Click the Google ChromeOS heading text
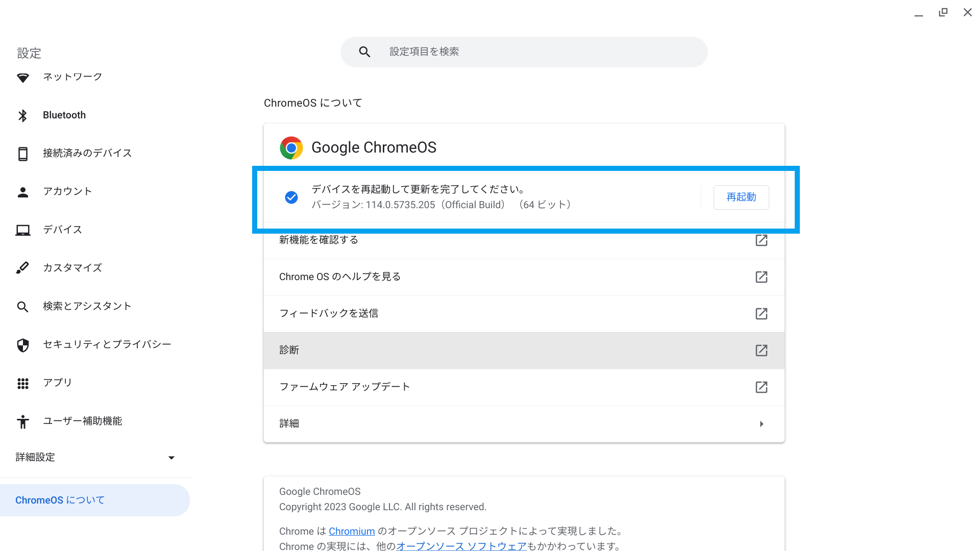980x551 pixels. (x=374, y=148)
